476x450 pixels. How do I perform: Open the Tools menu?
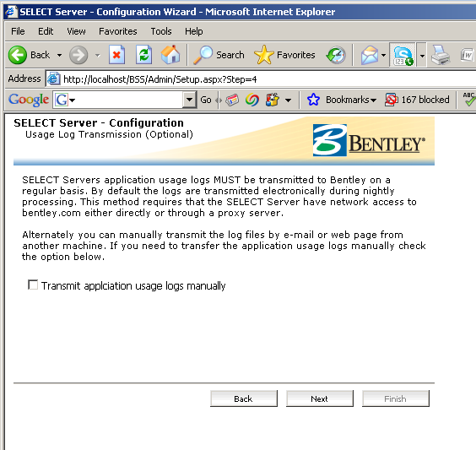click(x=161, y=31)
